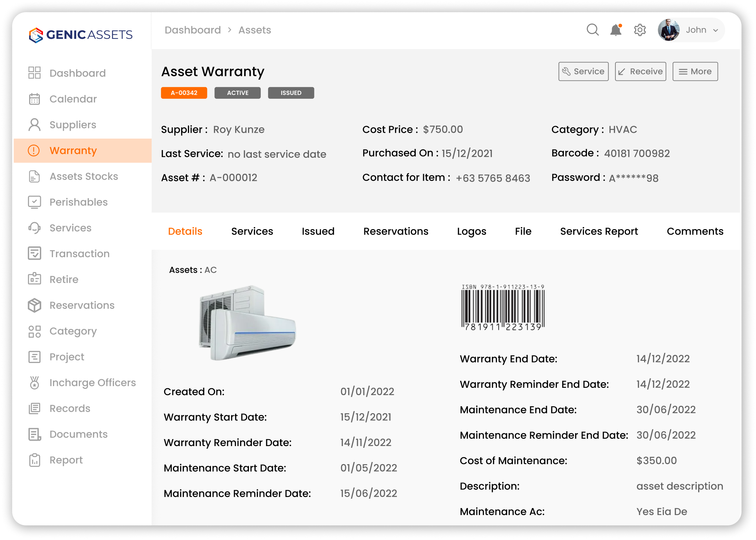Click the Dashboard breadcrumb link
Image resolution: width=756 pixels, height=540 pixels.
(x=193, y=30)
